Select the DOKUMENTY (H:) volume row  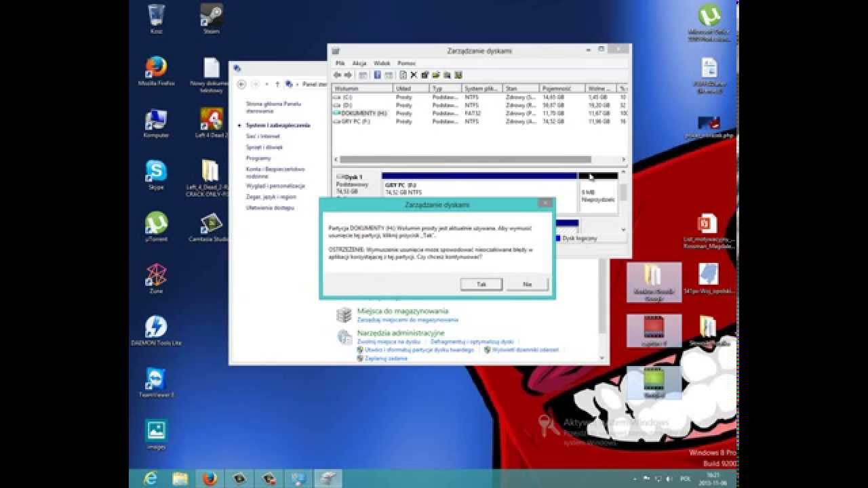click(479, 114)
